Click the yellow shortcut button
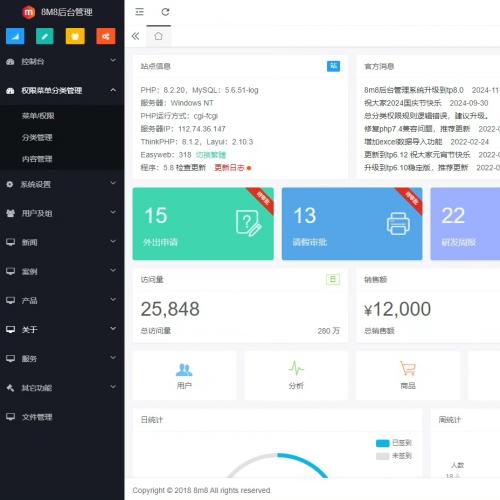This screenshot has height=500, width=500. 75,36
